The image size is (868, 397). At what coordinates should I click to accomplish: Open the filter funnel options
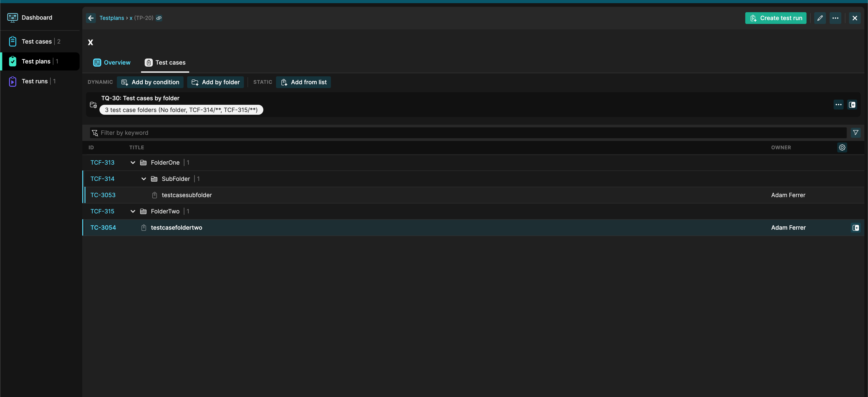coord(856,133)
